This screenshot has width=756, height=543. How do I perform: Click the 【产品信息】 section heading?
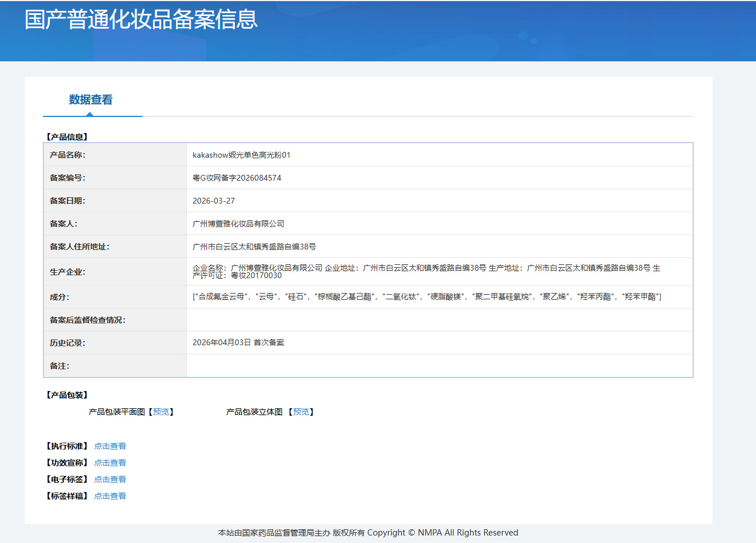pyautogui.click(x=67, y=137)
